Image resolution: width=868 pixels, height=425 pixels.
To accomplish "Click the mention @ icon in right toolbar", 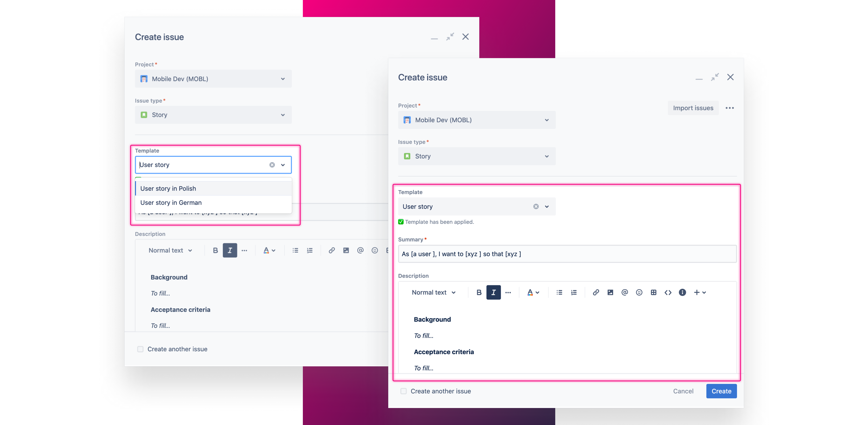I will click(624, 292).
